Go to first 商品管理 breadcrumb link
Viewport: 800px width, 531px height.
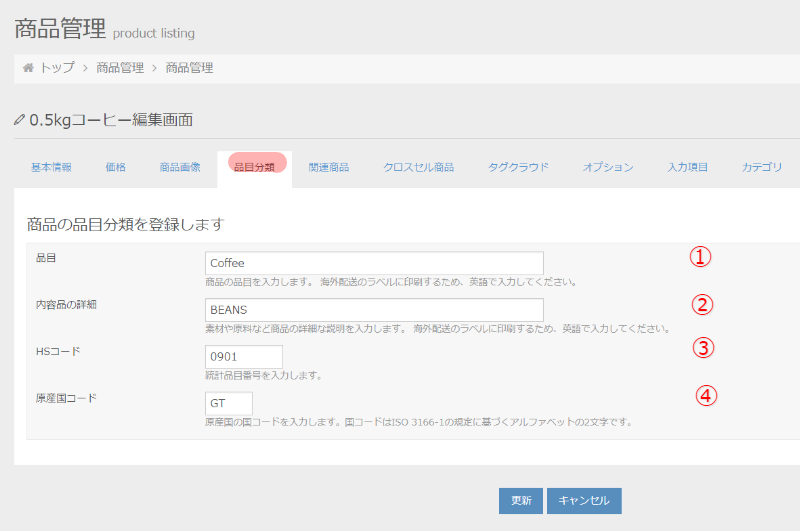pyautogui.click(x=120, y=67)
